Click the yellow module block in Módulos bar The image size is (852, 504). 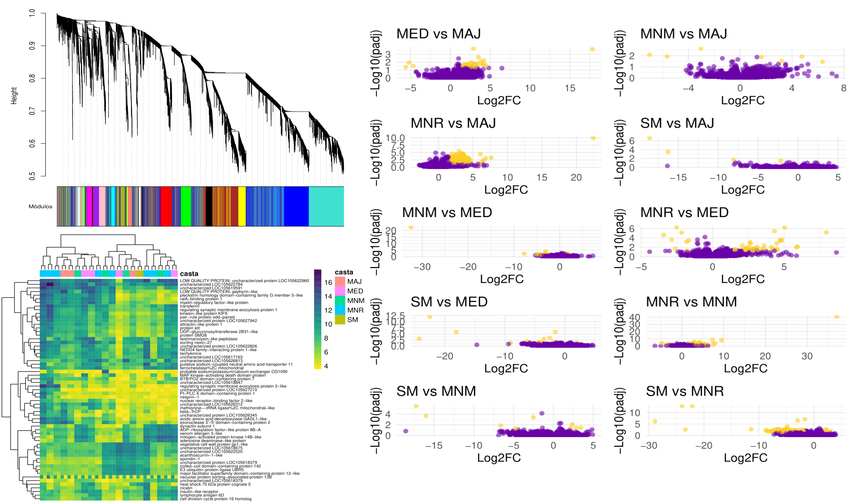[242, 206]
